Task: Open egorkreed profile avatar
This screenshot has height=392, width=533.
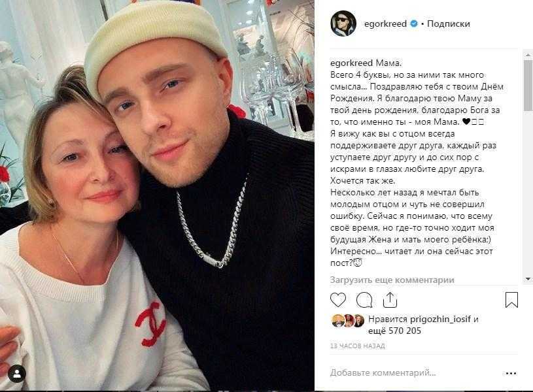Action: pos(343,24)
